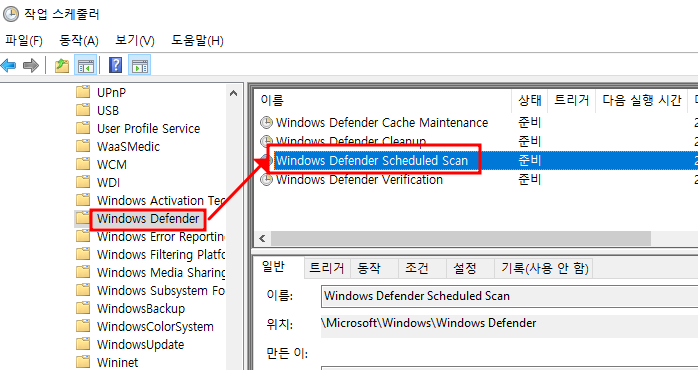The image size is (698, 370).
Task: Click the 이름 field containing Windows Defender Scheduled Scan
Action: [509, 296]
